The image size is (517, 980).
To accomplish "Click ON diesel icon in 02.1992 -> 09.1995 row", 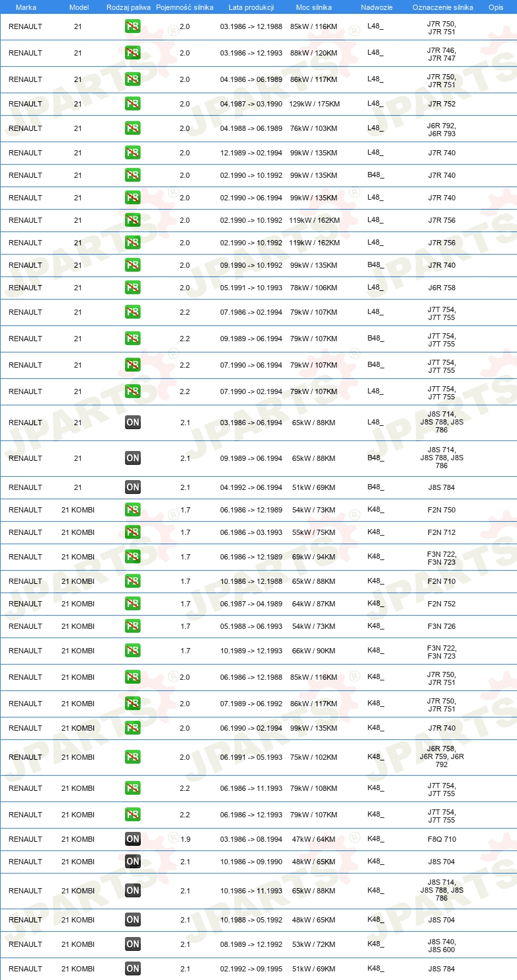I will [x=133, y=969].
